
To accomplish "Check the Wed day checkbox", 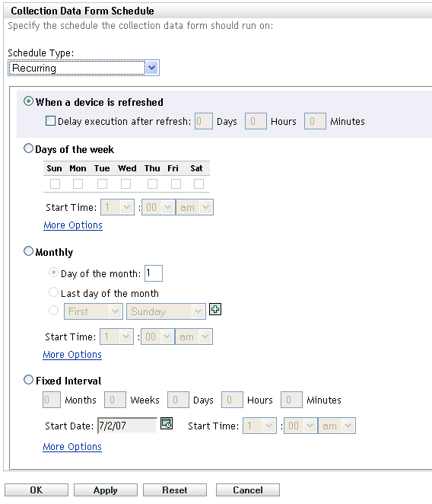I will tap(125, 183).
